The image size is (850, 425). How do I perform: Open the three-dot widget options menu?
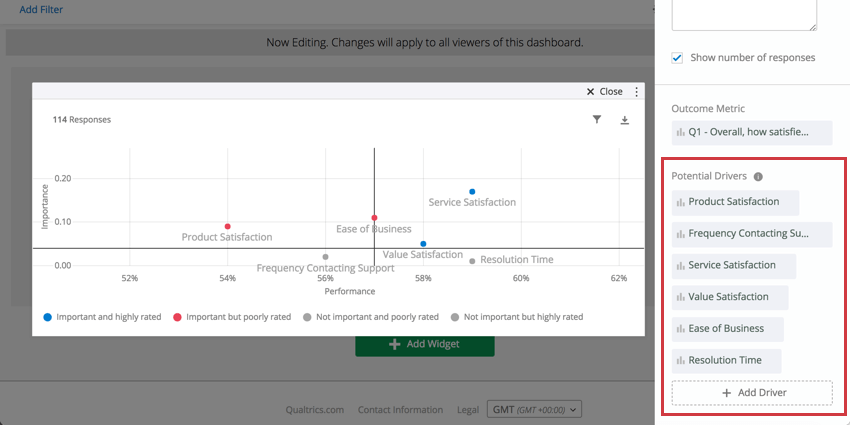pos(637,91)
